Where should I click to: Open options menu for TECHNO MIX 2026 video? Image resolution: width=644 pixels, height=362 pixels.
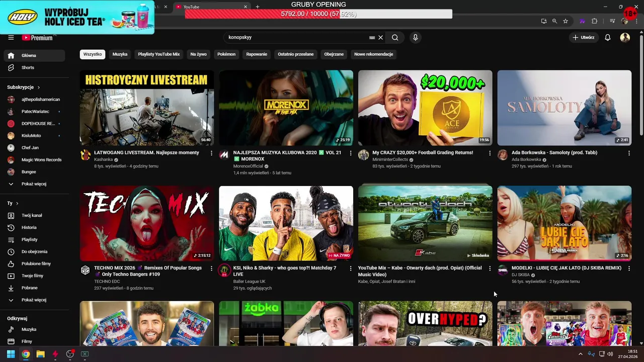[211, 269]
